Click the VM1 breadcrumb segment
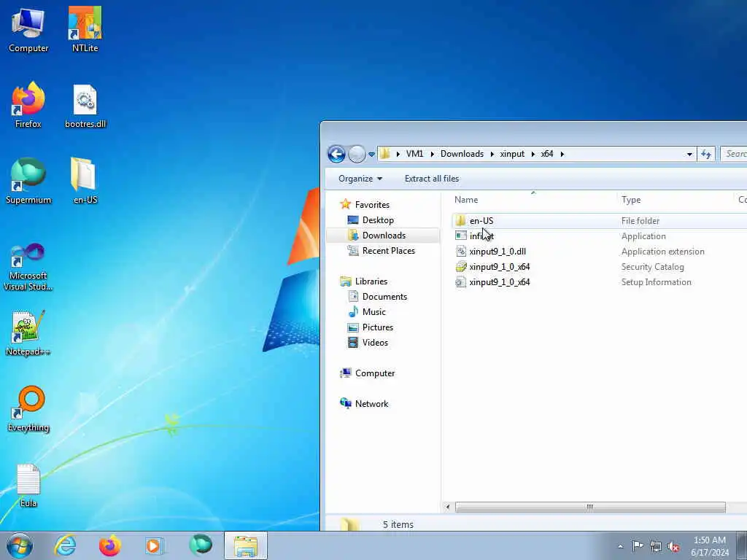Screen dimensions: 747x560 (x=414, y=154)
